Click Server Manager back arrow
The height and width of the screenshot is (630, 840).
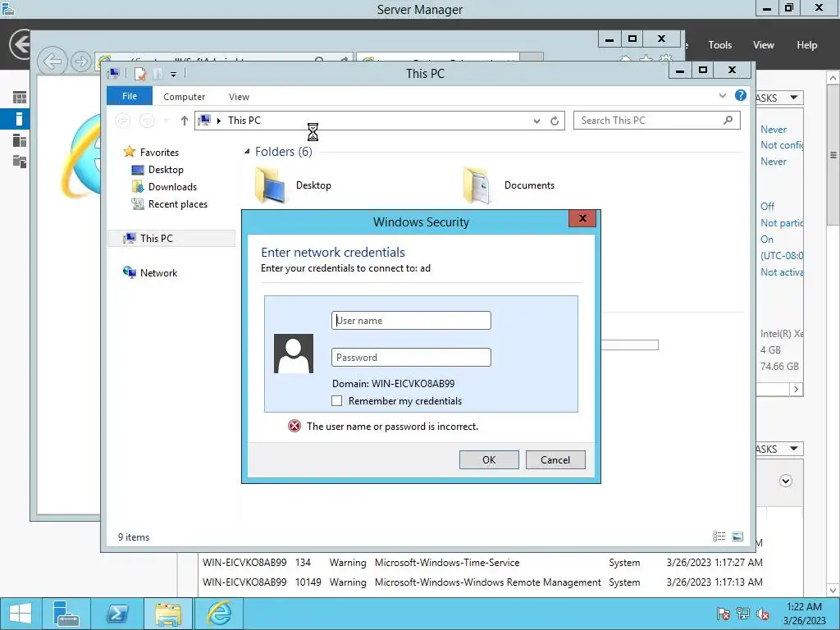coord(21,44)
